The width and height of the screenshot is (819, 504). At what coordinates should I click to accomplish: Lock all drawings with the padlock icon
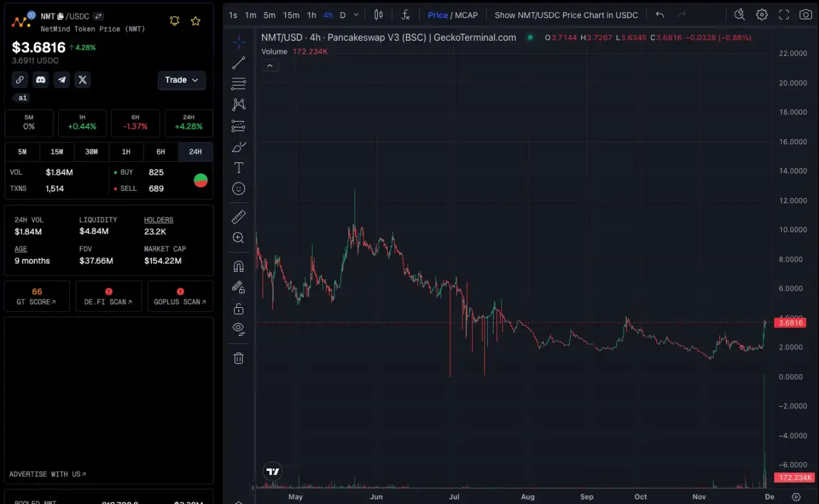pyautogui.click(x=239, y=309)
